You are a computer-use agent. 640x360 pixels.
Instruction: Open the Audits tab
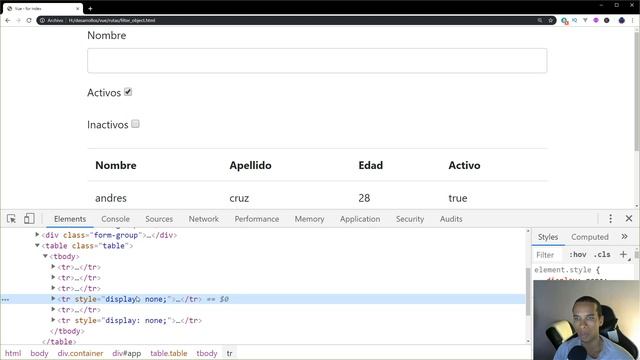pyautogui.click(x=451, y=219)
